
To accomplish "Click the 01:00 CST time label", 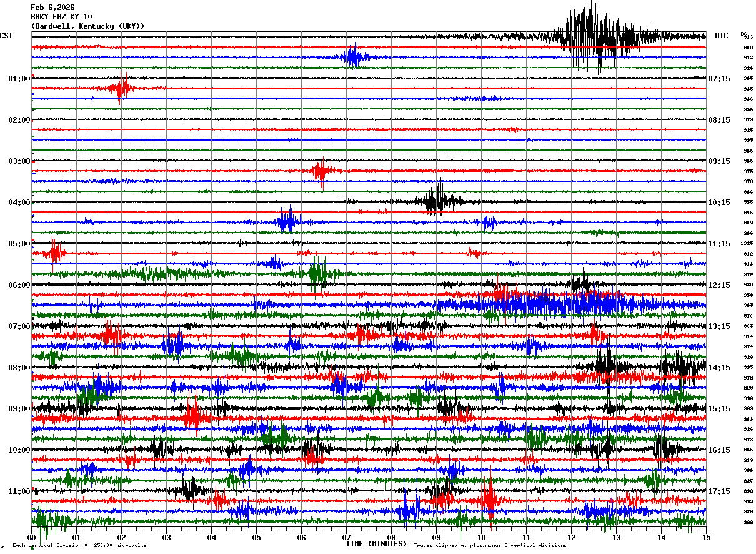I will [19, 79].
